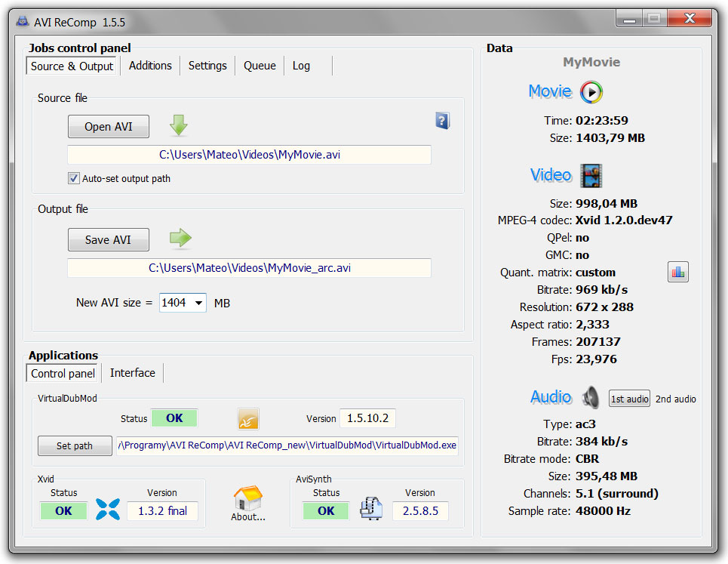Open the blue help book icon

pos(442,121)
